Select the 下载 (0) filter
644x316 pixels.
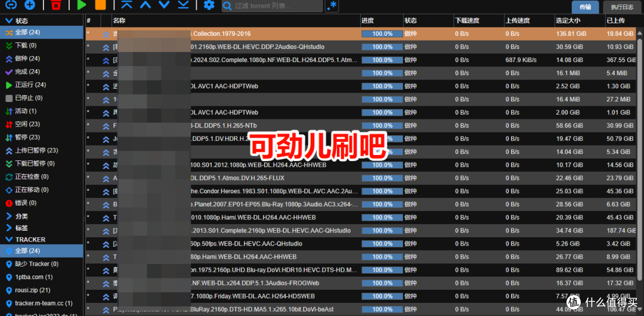tap(42, 46)
